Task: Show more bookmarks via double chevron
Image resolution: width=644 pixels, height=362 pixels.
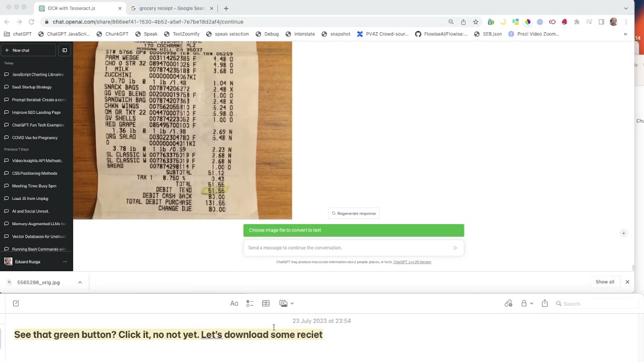Action: (x=625, y=34)
